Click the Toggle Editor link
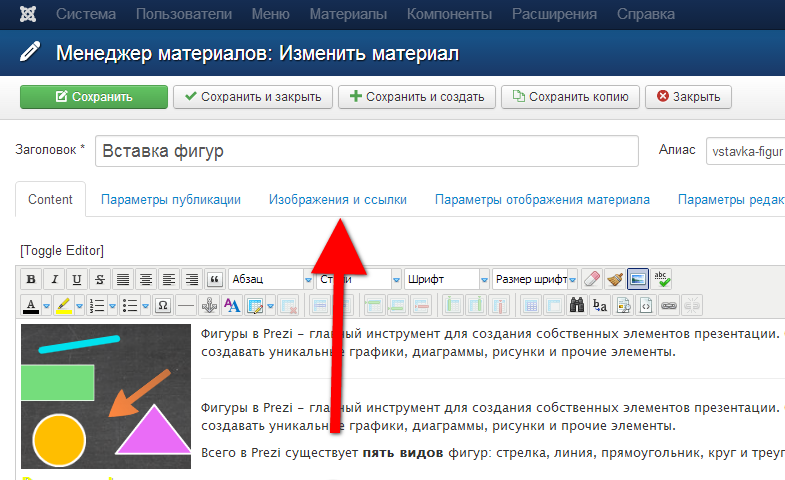Screen dimensions: 785x480 click(62, 250)
